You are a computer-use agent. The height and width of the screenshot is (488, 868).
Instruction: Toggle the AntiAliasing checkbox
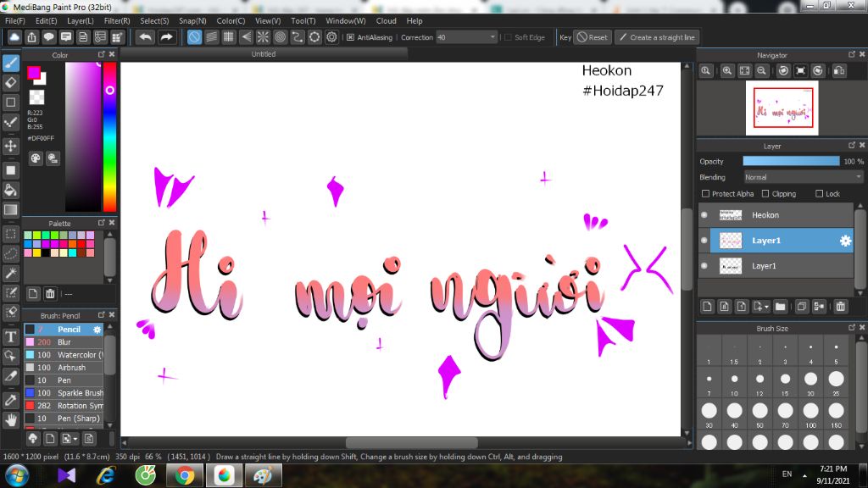[x=350, y=37]
